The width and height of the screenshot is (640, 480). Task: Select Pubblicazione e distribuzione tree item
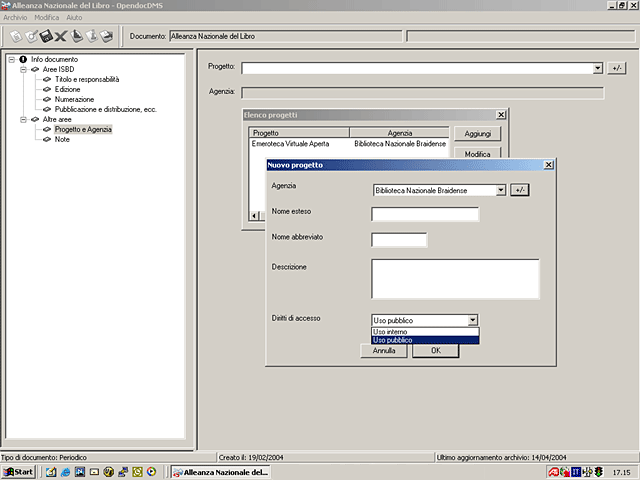(x=106, y=109)
